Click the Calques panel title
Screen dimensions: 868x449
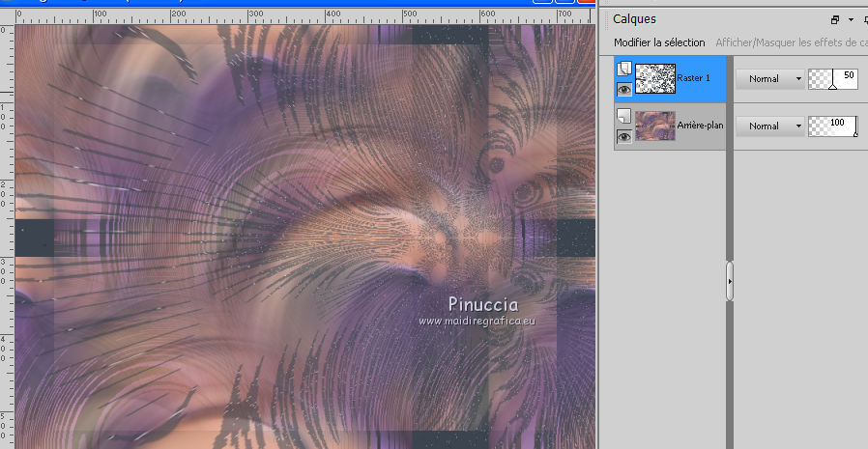[x=634, y=19]
